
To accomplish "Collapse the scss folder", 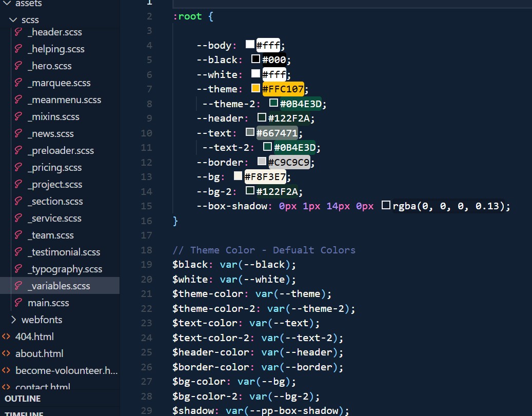I will pos(13,20).
